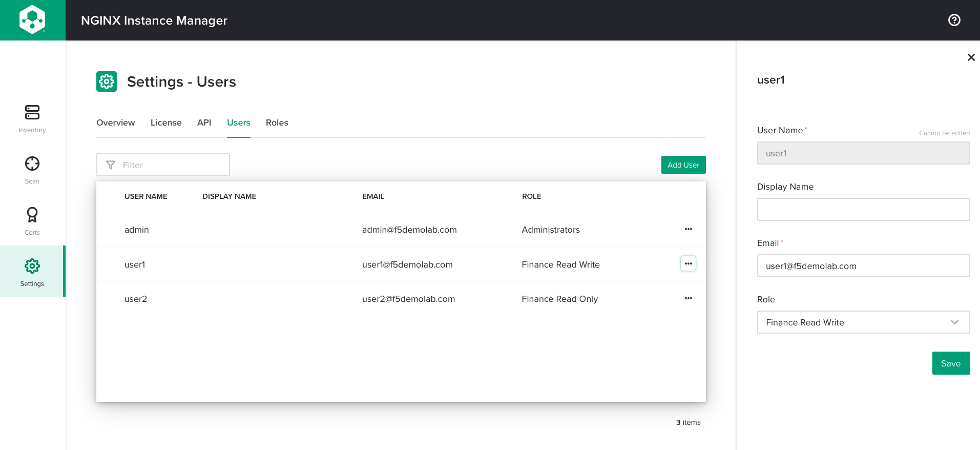980x450 pixels.
Task: Focus the Filter input field
Action: tap(163, 165)
